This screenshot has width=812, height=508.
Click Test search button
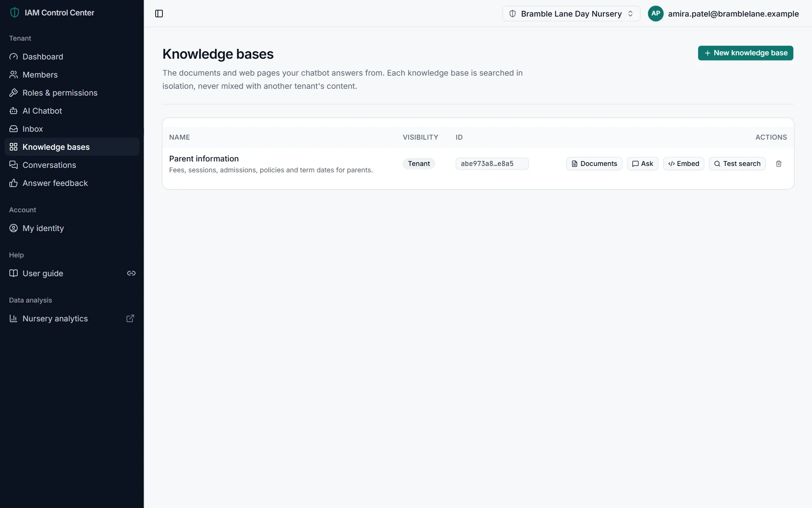737,164
